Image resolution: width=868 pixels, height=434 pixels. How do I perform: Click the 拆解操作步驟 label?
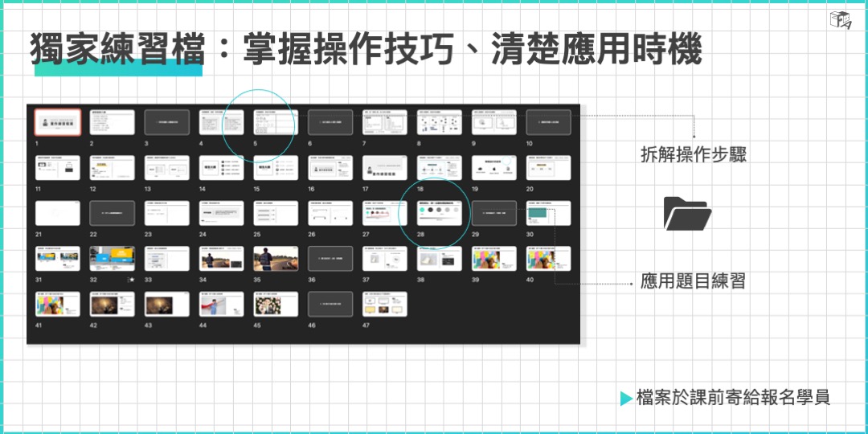[693, 154]
